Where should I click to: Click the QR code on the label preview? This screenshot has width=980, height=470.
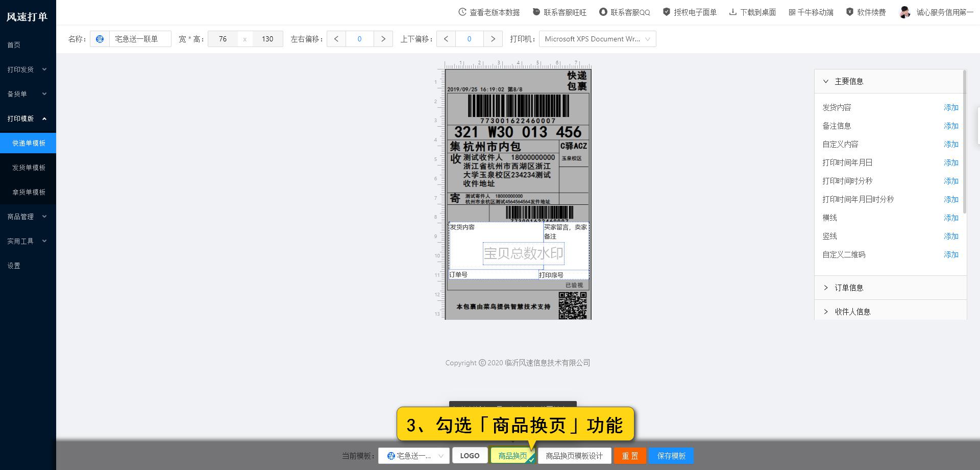click(x=573, y=306)
